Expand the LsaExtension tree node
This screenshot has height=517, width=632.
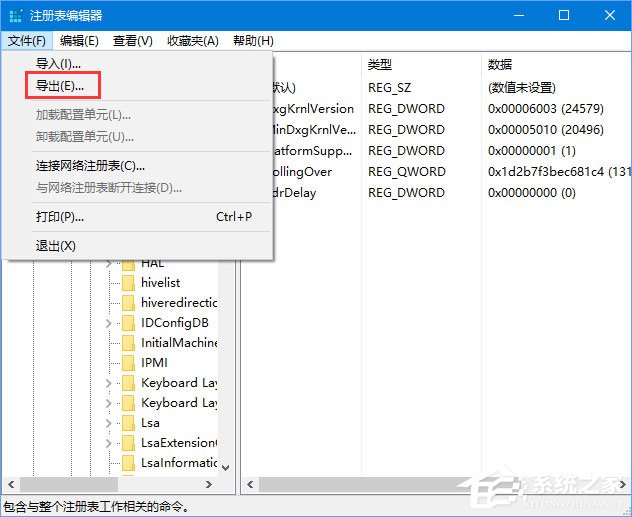(x=108, y=443)
